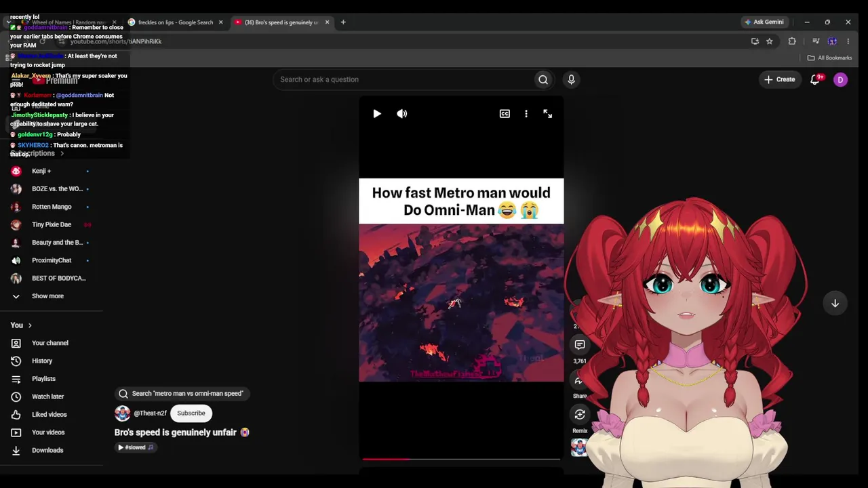Enter fullscreen with the expand arrows icon
The image size is (868, 488).
548,114
